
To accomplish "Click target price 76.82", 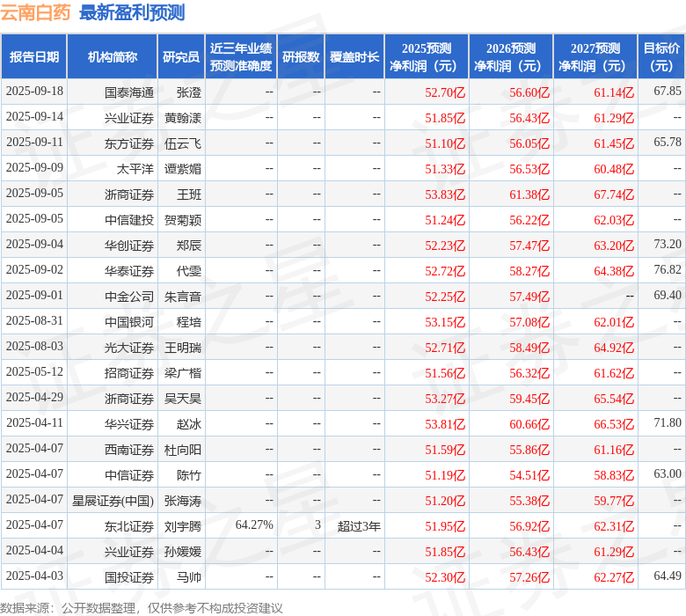I will 668,269.
